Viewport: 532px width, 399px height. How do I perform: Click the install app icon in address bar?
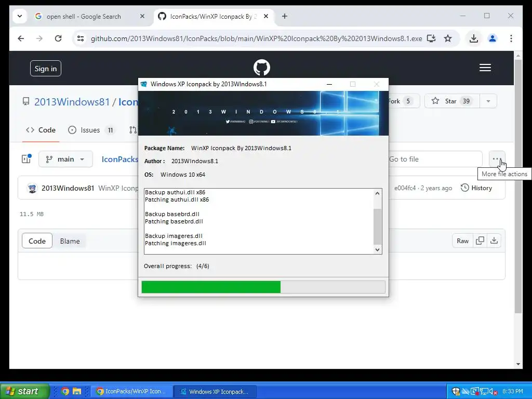tap(431, 38)
